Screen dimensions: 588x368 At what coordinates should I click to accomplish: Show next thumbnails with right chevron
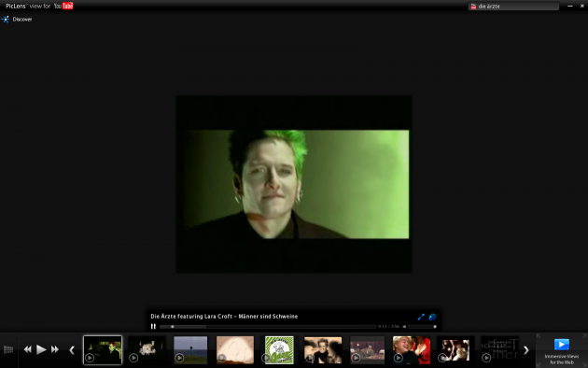click(525, 350)
